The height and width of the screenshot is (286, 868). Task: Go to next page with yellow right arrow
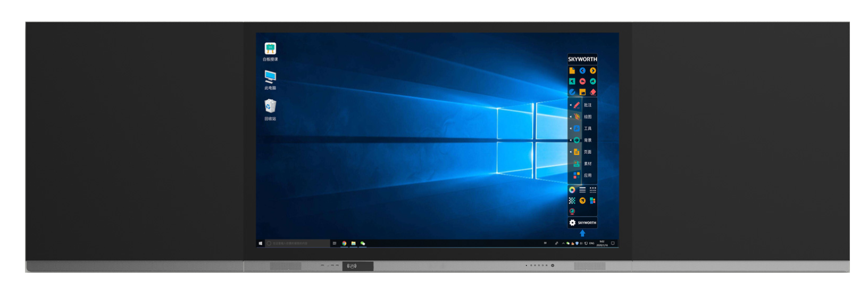point(592,70)
